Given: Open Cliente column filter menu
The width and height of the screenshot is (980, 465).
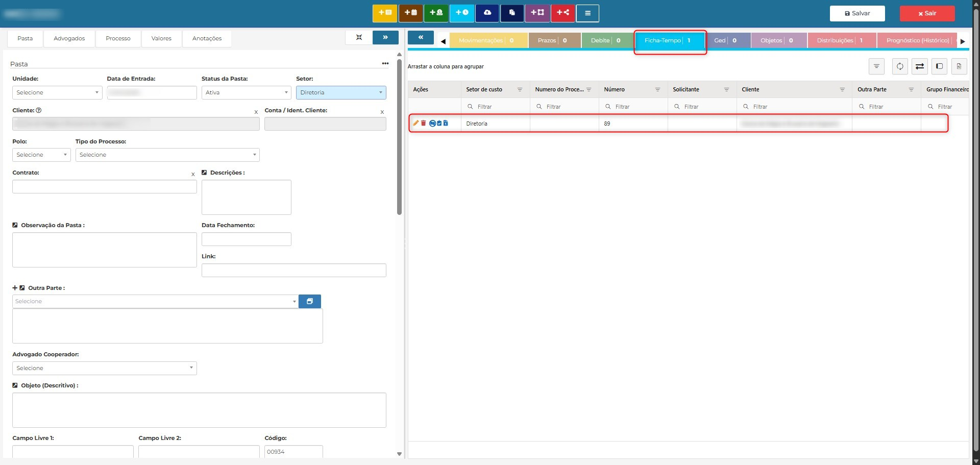Looking at the screenshot, I should [842, 89].
